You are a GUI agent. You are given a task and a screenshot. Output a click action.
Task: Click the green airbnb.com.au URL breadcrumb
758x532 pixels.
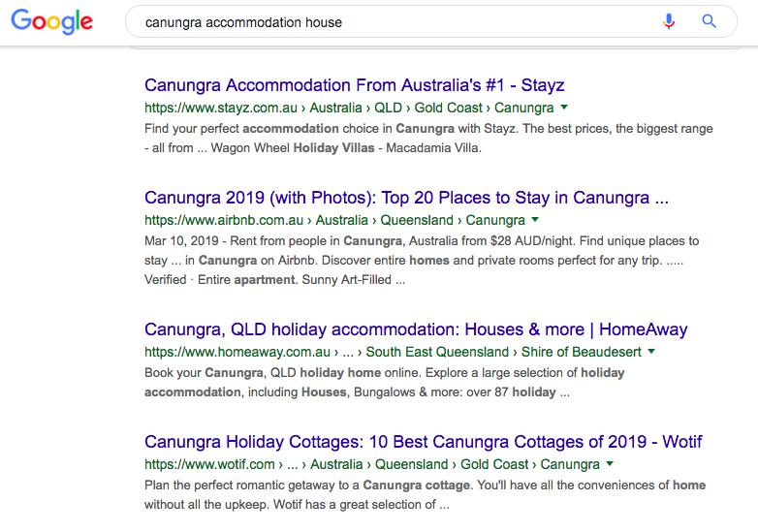click(334, 221)
